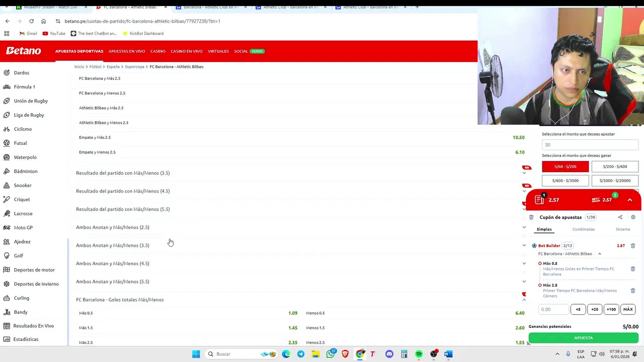The height and width of the screenshot is (362, 644).
Task: Open Dardos sport in sidebar
Action: coord(21,72)
